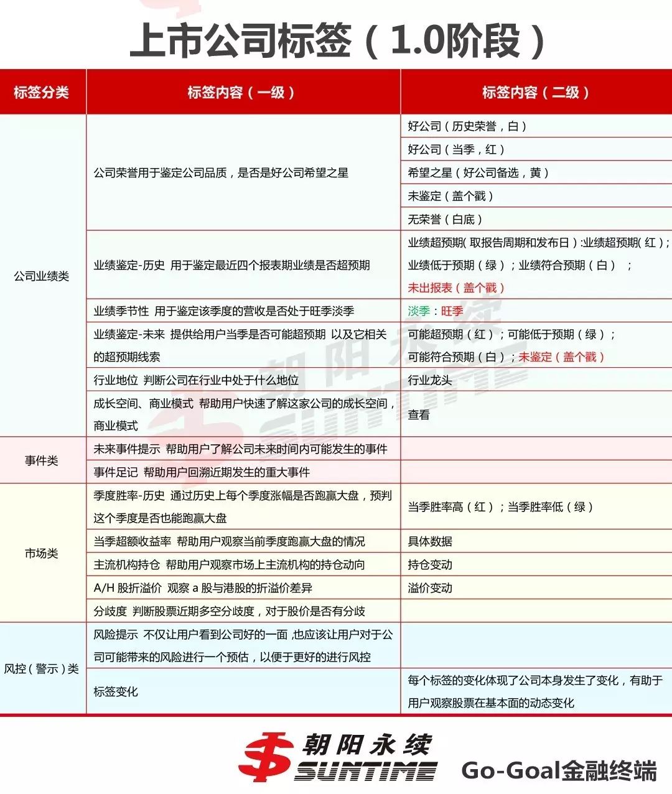672x794 pixels.
Task: Click the 事件足记 row text
Action: point(202,472)
